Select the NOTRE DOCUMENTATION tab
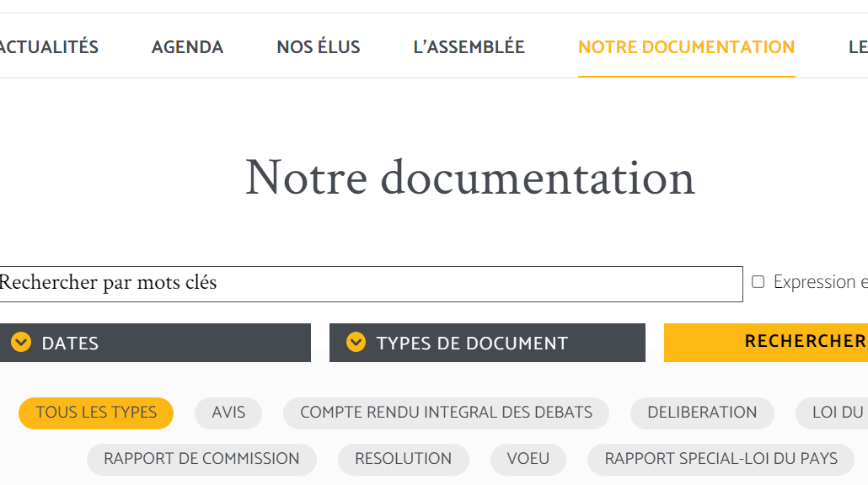Image resolution: width=868 pixels, height=485 pixels. tap(687, 47)
